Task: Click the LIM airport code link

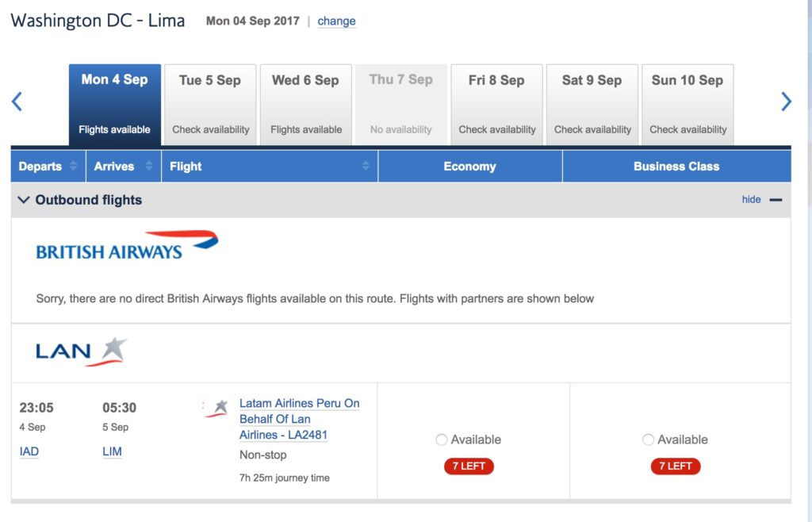Action: [x=112, y=452]
